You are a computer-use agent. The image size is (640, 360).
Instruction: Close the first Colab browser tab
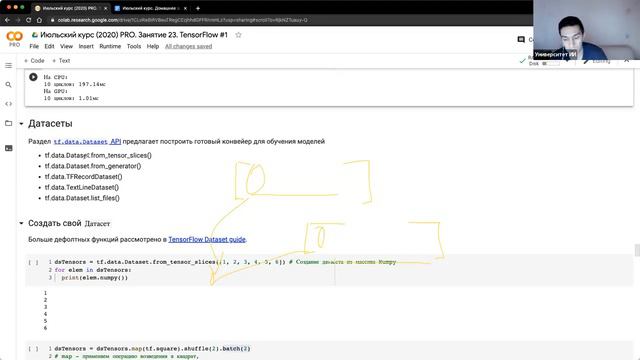pos(105,8)
